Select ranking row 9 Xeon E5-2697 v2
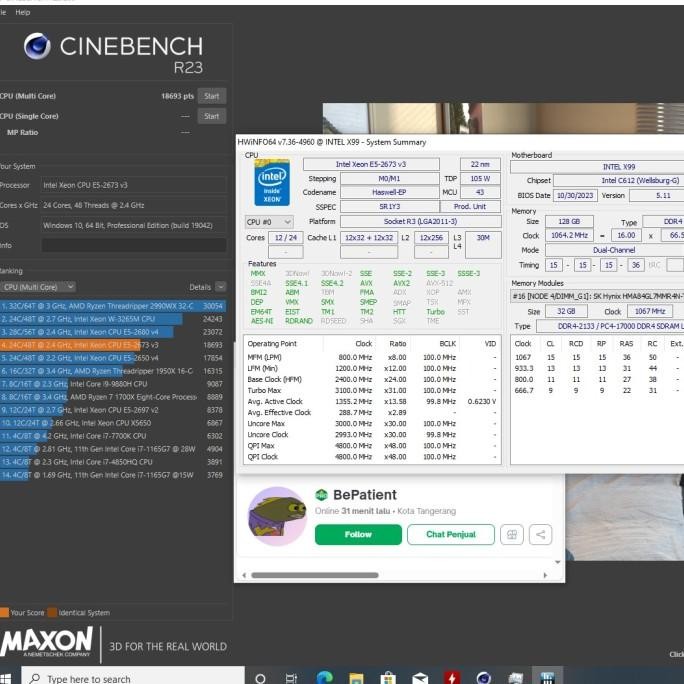The width and height of the screenshot is (684, 684). [113, 410]
